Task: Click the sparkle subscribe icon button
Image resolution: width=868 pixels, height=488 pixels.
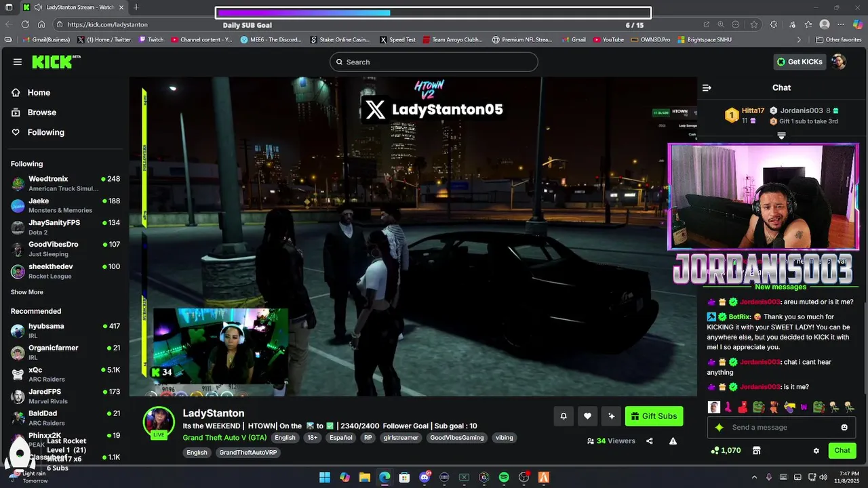Action: tap(612, 416)
